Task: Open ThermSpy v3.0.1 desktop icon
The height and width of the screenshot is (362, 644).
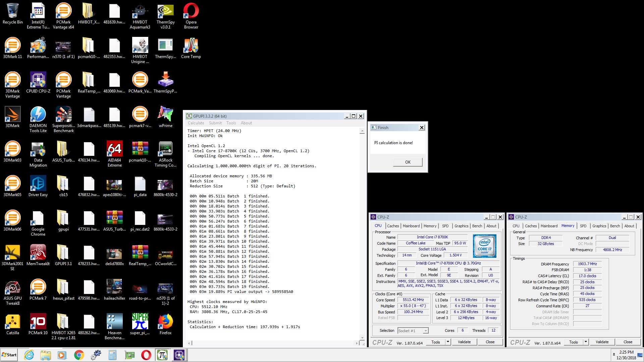Action: click(165, 16)
